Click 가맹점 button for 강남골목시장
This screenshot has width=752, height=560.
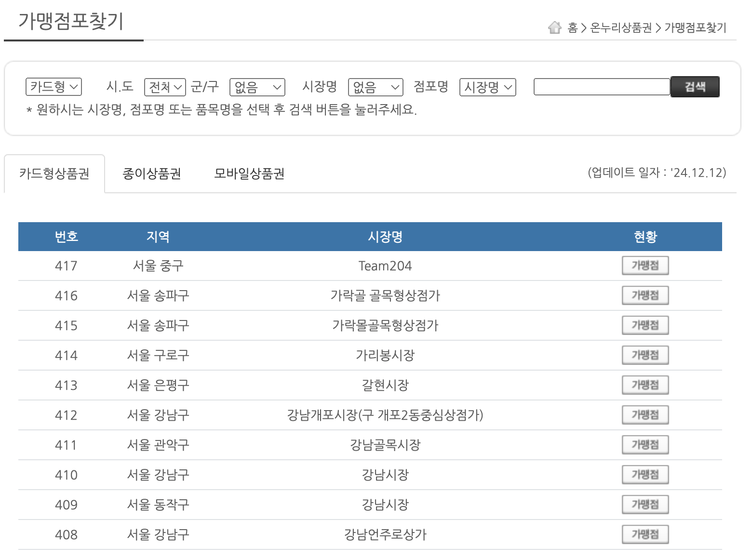click(x=645, y=445)
